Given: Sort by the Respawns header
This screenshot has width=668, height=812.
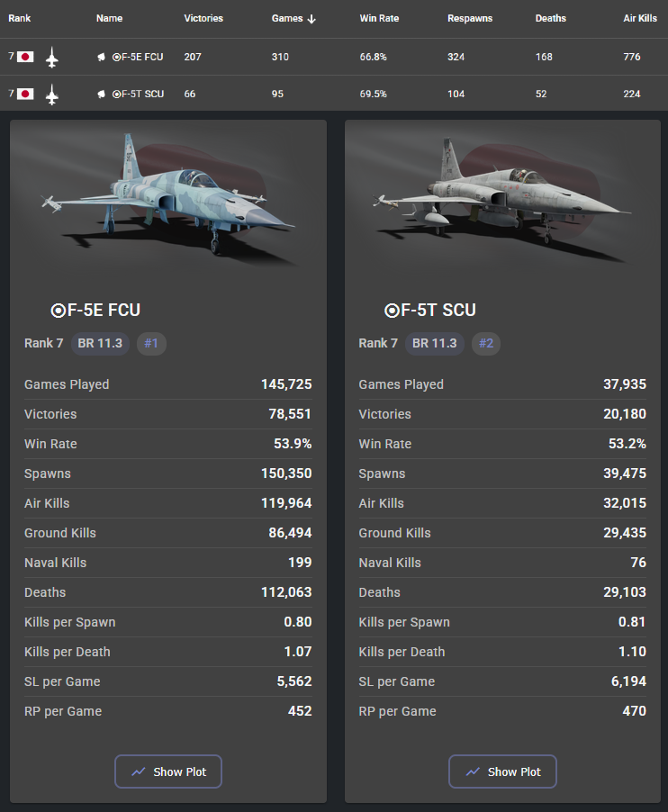Looking at the screenshot, I should tap(470, 18).
